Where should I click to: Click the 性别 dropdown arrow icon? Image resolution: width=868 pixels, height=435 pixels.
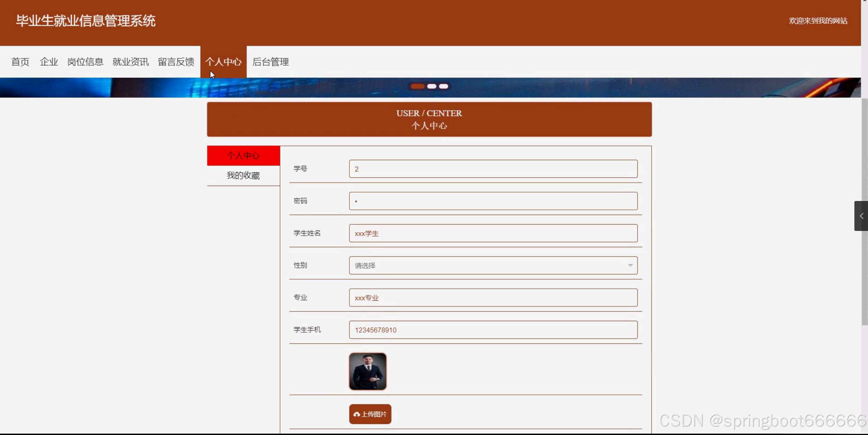click(630, 265)
